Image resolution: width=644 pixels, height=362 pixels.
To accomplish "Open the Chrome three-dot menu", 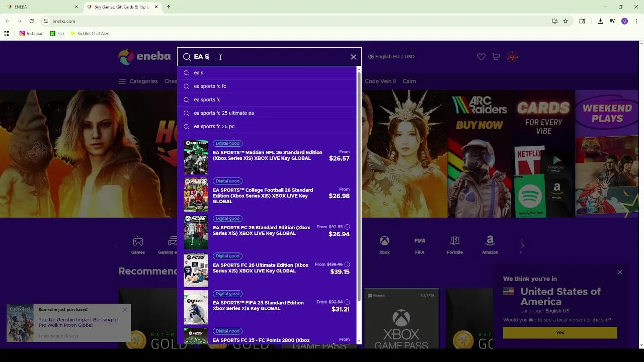I will 636,21.
